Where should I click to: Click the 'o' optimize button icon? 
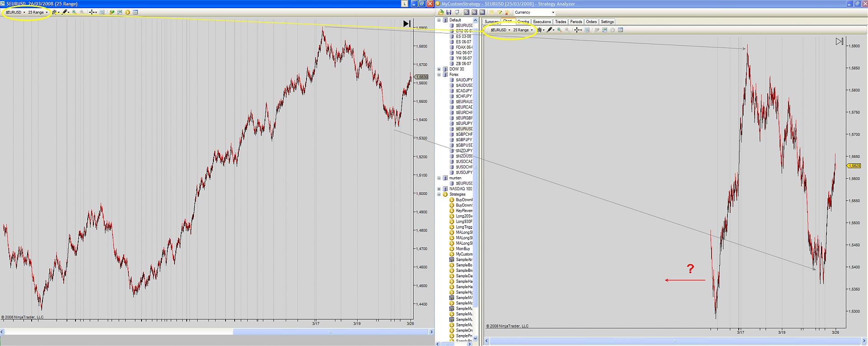pos(475,12)
